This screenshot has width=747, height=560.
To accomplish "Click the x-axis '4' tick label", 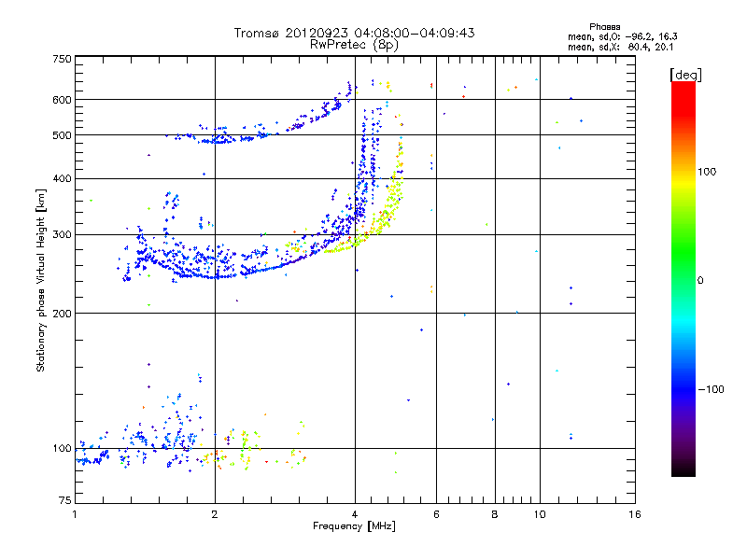I will coord(355,514).
